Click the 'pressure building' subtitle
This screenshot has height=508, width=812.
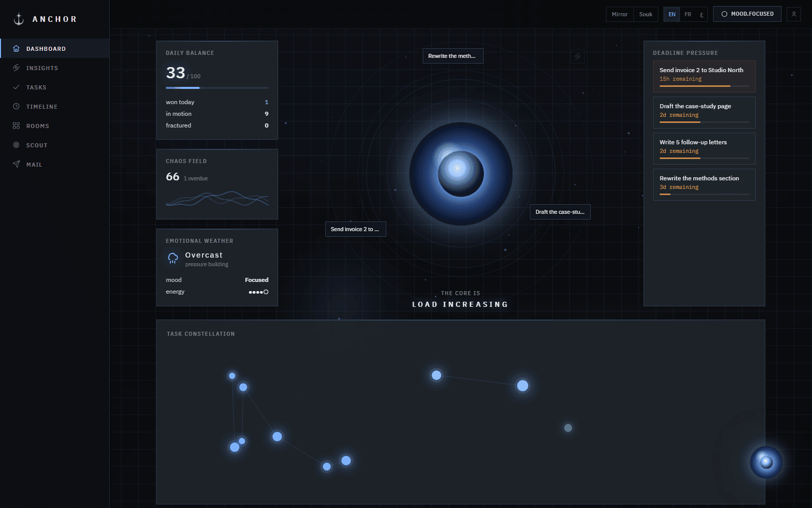click(207, 264)
